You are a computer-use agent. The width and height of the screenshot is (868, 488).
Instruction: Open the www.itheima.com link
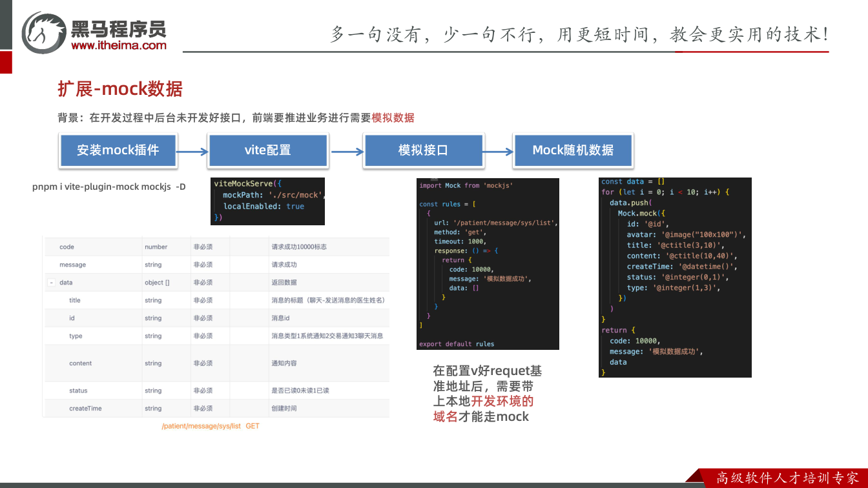click(119, 45)
